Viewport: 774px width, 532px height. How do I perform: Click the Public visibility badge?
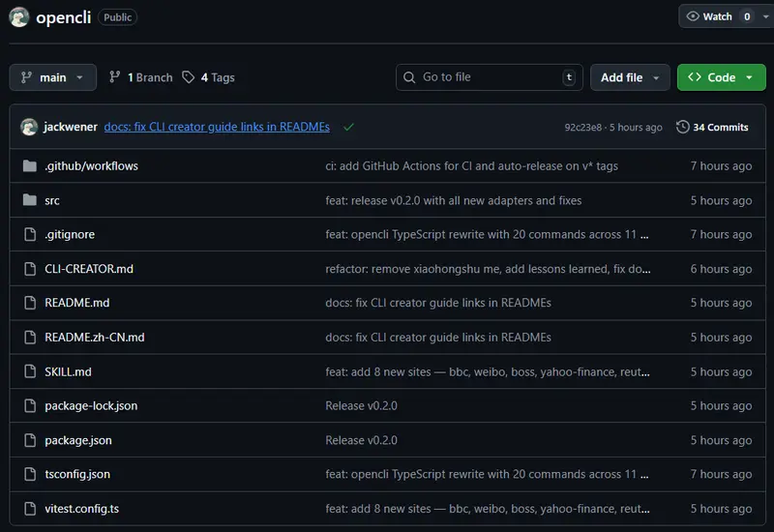click(x=117, y=17)
